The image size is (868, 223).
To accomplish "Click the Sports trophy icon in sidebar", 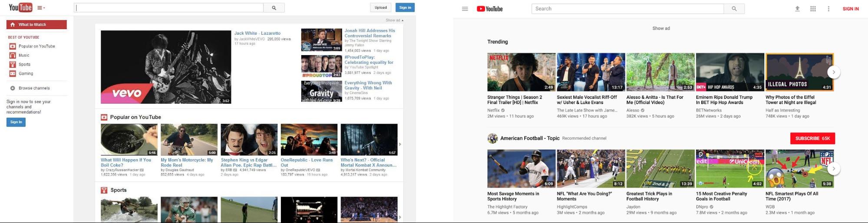I will (x=13, y=65).
